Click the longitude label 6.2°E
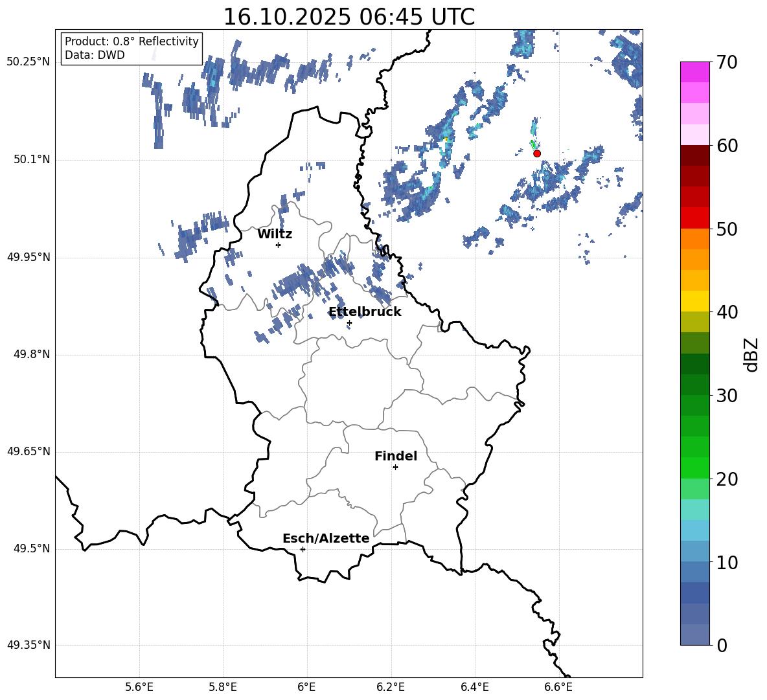 pyautogui.click(x=391, y=687)
